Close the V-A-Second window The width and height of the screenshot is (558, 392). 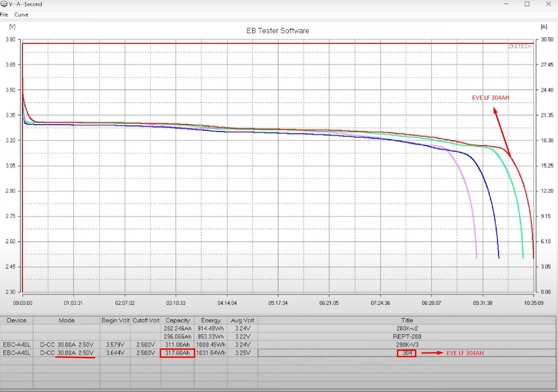click(548, 4)
